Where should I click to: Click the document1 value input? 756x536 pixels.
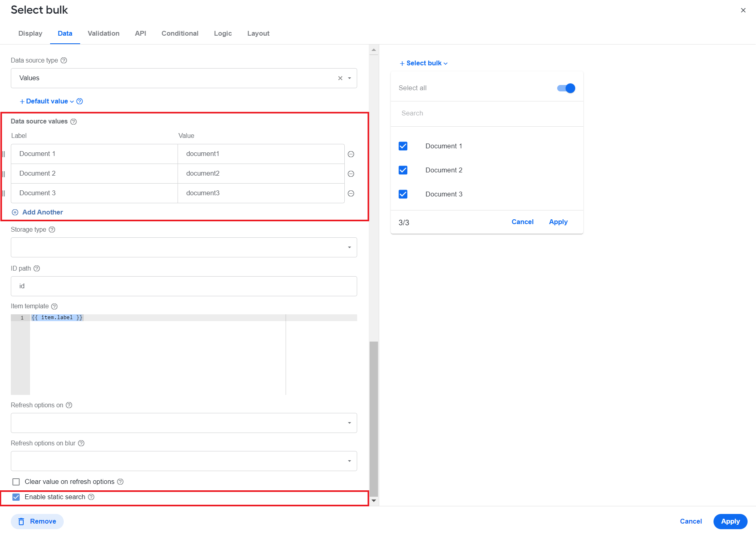click(261, 154)
